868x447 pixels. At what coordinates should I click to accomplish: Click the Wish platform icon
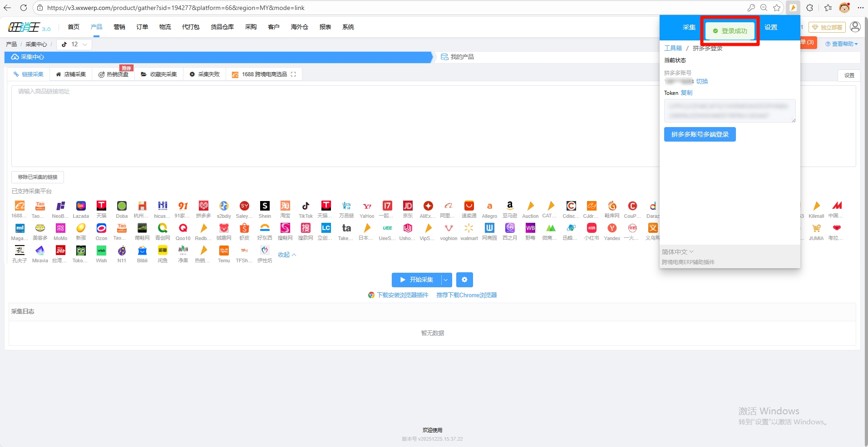click(101, 251)
